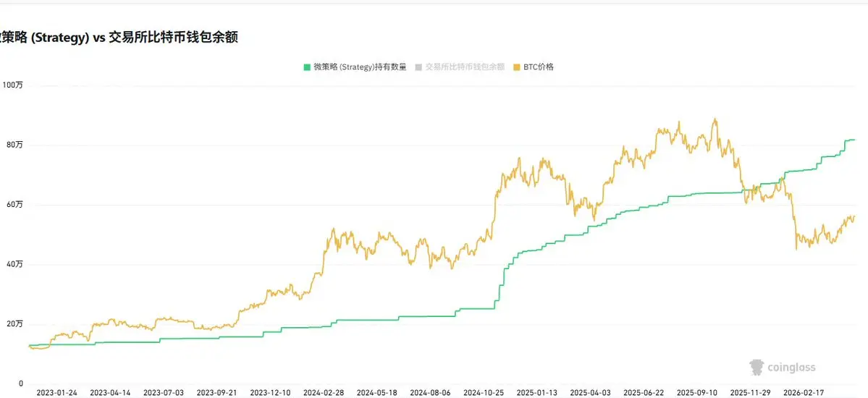Click the yellow BTC价格 legend swatch

[x=517, y=67]
